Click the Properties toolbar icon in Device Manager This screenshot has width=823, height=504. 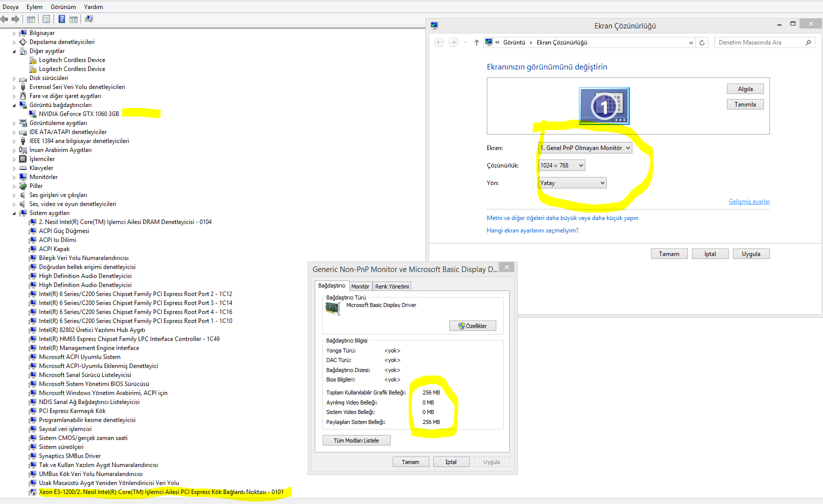click(x=47, y=19)
